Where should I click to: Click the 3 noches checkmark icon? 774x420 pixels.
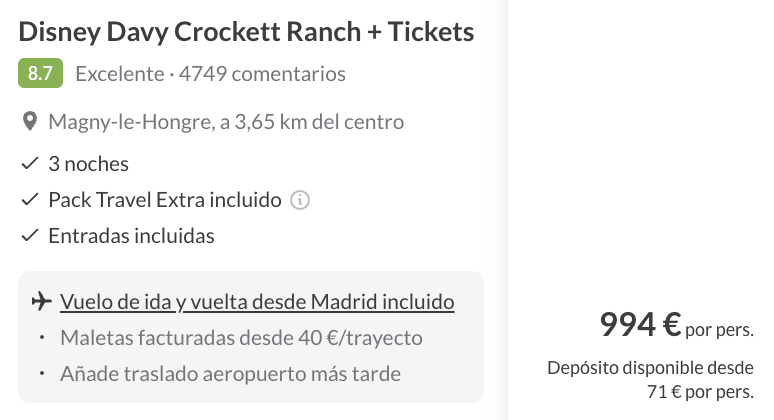30,163
